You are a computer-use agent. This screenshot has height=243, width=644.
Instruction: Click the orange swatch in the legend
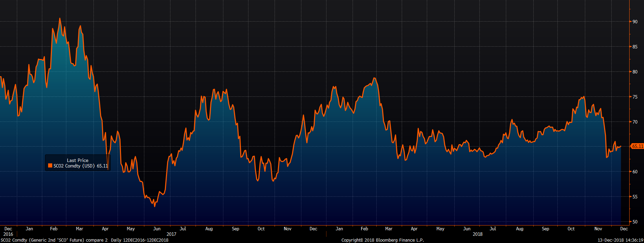[x=50, y=166]
